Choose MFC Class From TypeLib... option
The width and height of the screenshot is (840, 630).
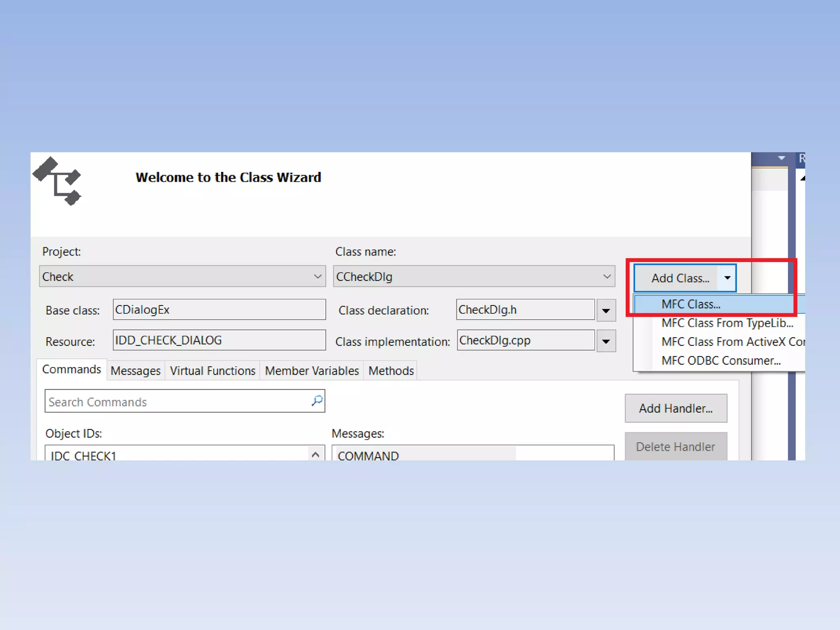pyautogui.click(x=727, y=323)
